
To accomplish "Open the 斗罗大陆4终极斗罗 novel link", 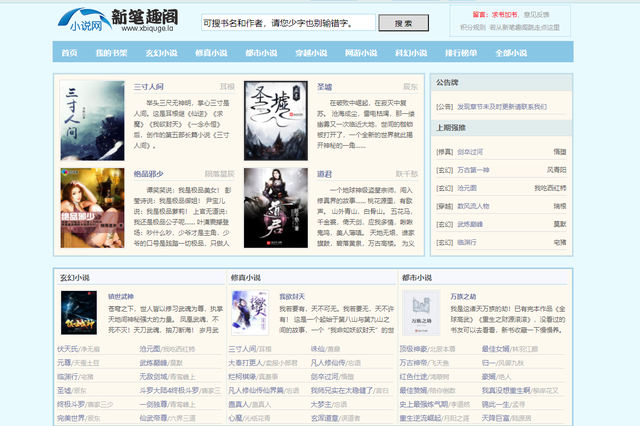I will point(170,390).
